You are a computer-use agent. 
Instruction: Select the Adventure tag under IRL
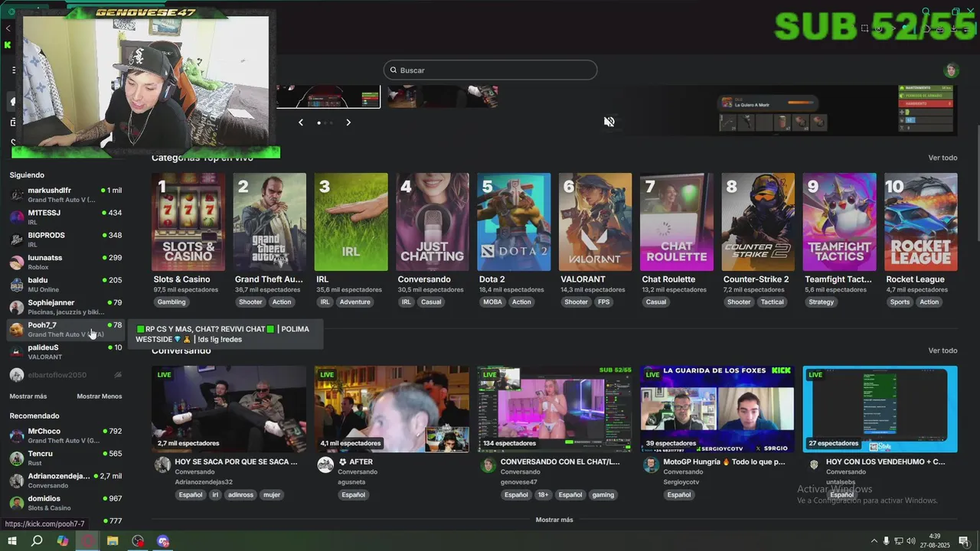click(x=354, y=302)
